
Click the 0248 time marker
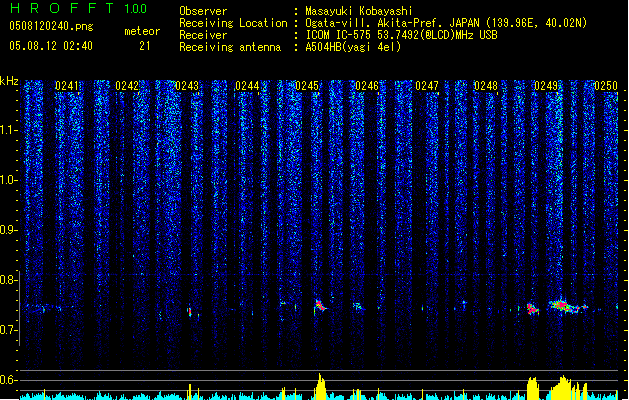point(486,86)
